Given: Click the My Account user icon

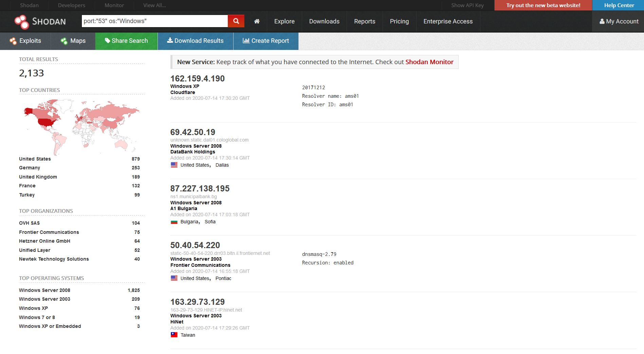Looking at the screenshot, I should (602, 21).
